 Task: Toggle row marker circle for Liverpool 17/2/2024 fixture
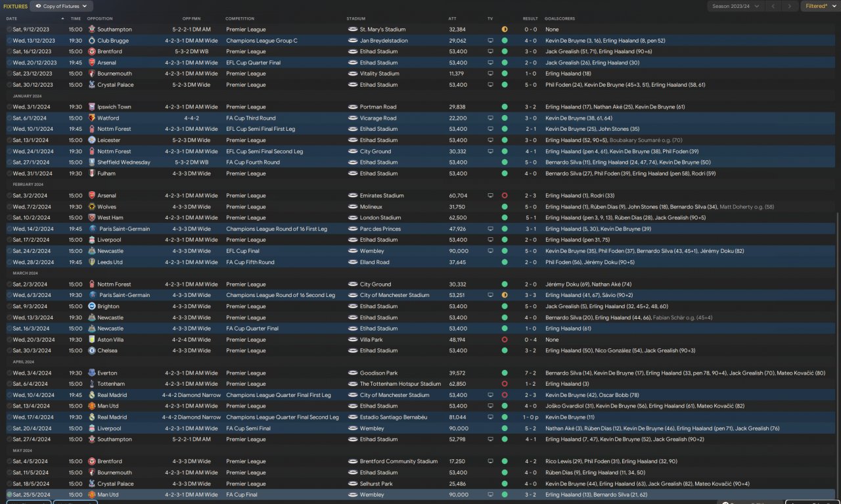pyautogui.click(x=9, y=240)
